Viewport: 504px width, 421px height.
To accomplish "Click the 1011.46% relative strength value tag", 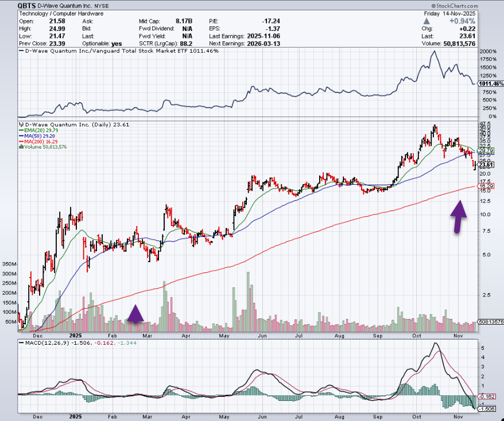I will (x=490, y=84).
